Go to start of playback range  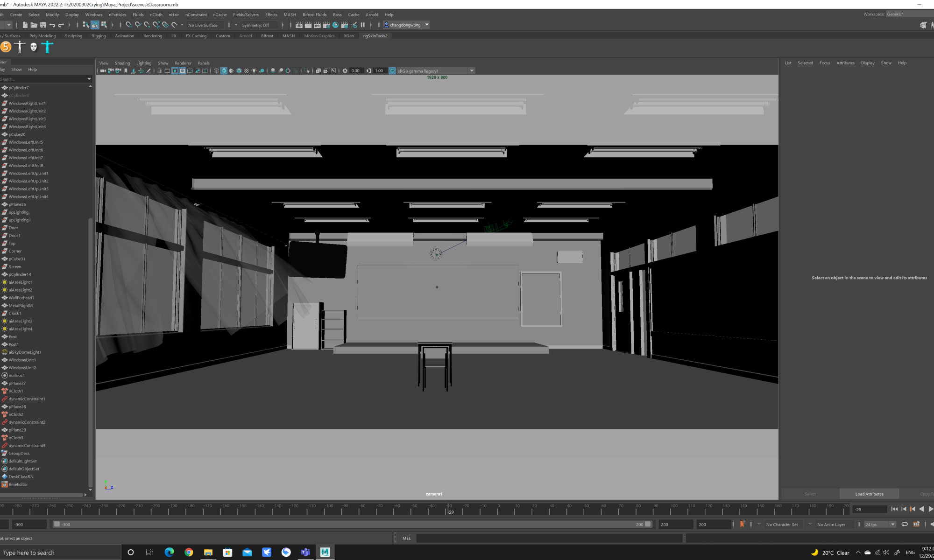point(894,509)
